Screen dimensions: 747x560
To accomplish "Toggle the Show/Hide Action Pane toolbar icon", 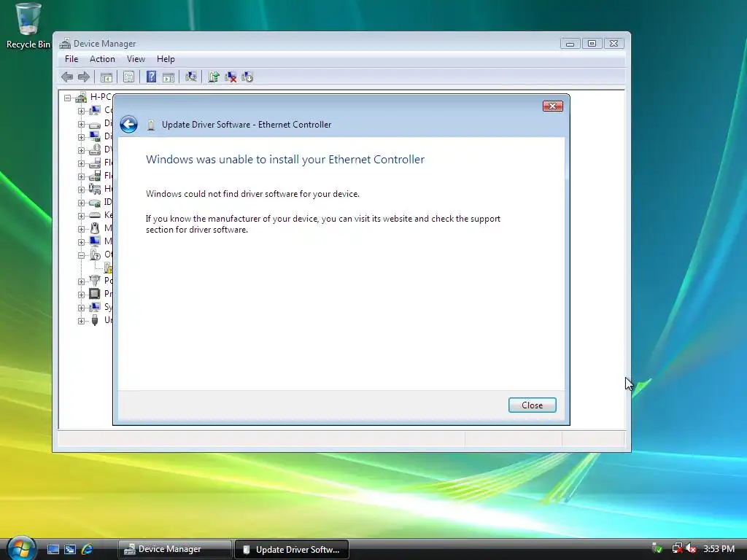I will click(x=169, y=77).
